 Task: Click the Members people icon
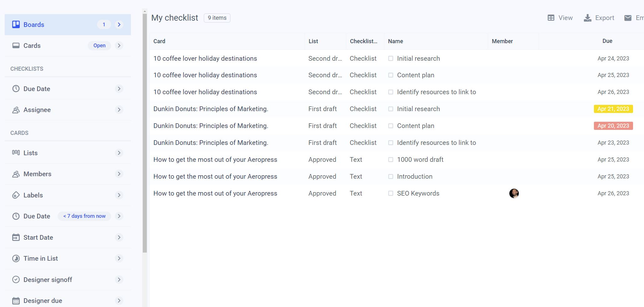16,174
